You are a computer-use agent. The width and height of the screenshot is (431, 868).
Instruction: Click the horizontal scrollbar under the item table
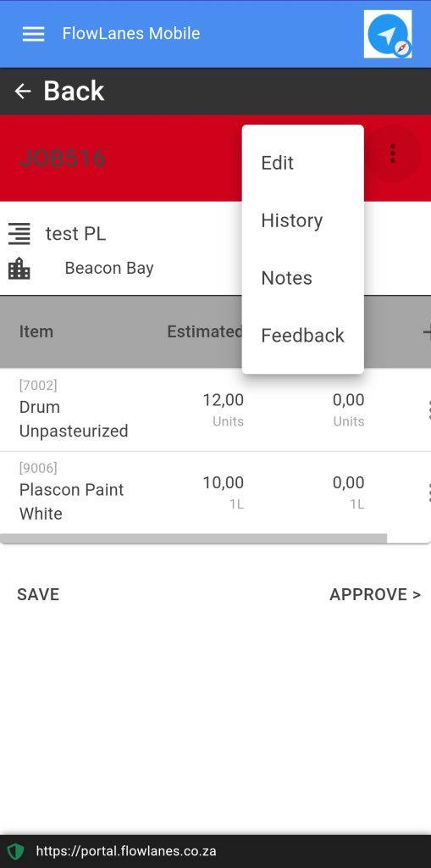click(194, 538)
